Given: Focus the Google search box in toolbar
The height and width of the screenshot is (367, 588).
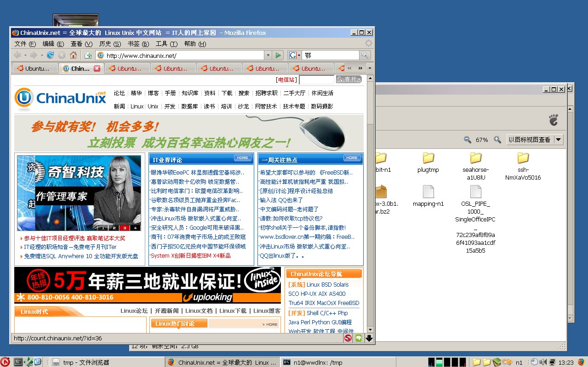Looking at the screenshot, I should pos(330,55).
